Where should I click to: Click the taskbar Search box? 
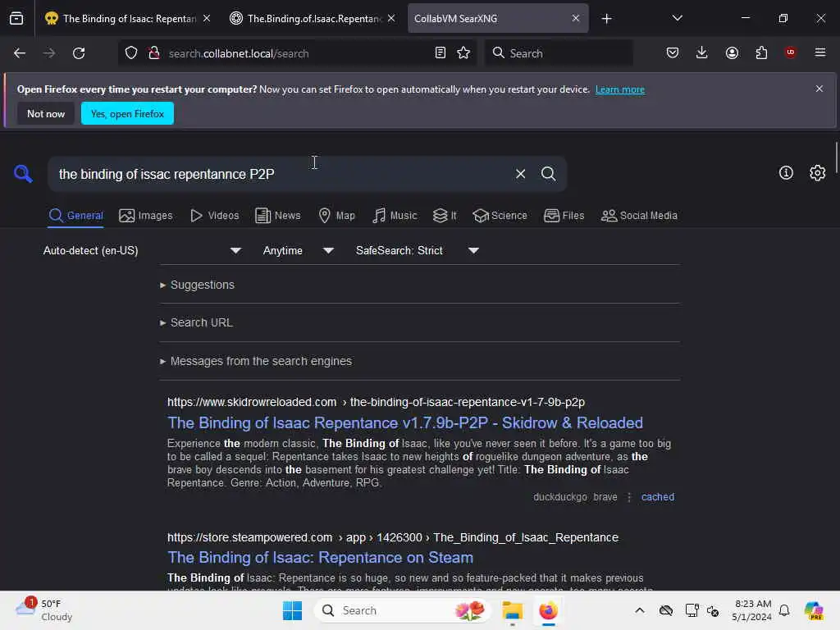(402, 610)
